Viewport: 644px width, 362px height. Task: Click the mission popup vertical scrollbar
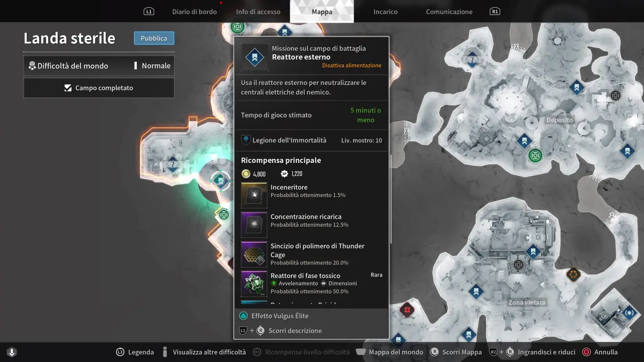[x=390, y=200]
